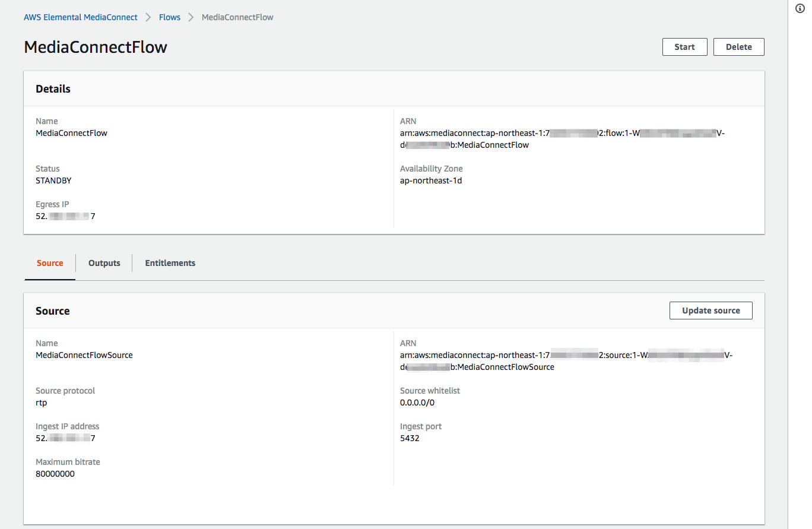This screenshot has height=529, width=812.
Task: Open the info help panel
Action: coord(800,8)
